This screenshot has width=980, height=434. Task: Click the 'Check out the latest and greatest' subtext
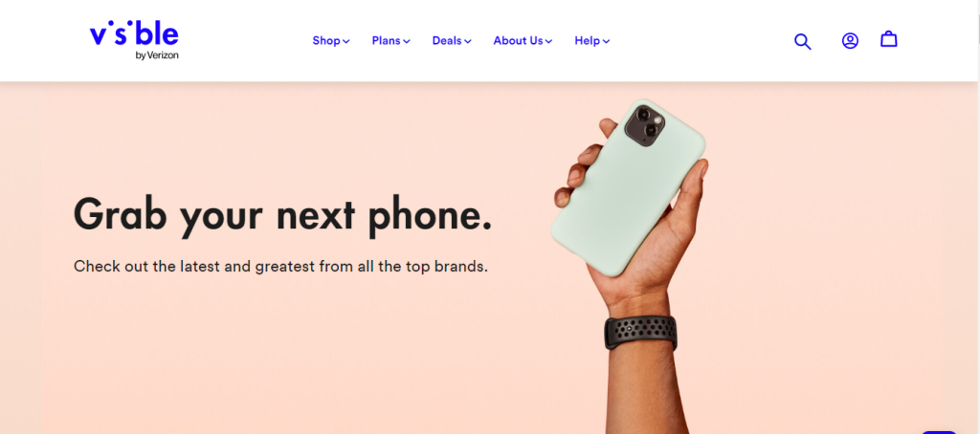click(x=280, y=266)
